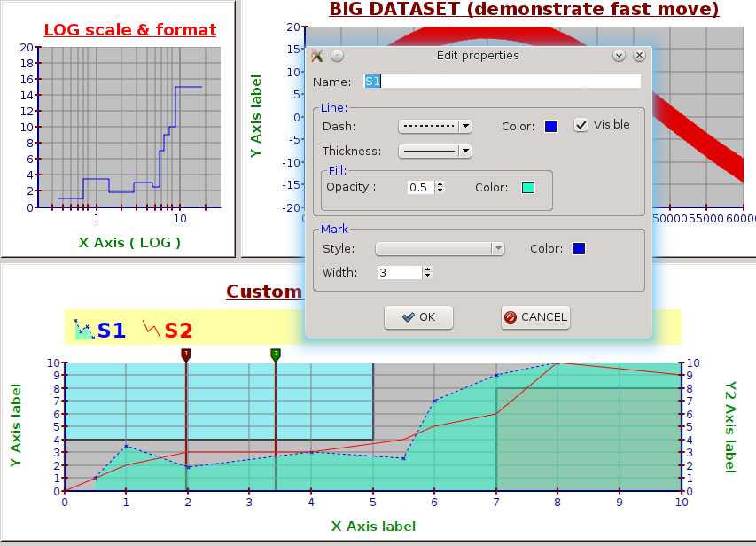Decrease the Mark width value

427,277
